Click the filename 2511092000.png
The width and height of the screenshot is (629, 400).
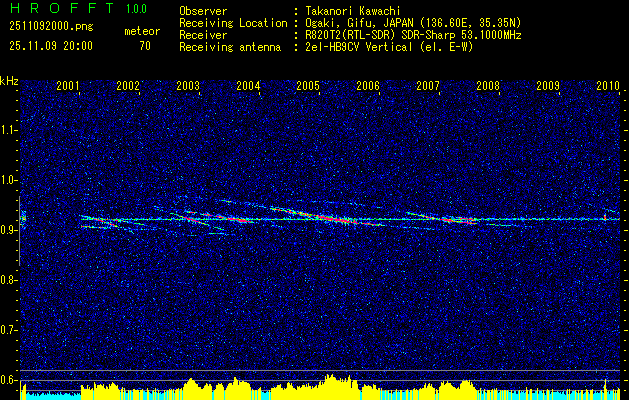pos(51,27)
